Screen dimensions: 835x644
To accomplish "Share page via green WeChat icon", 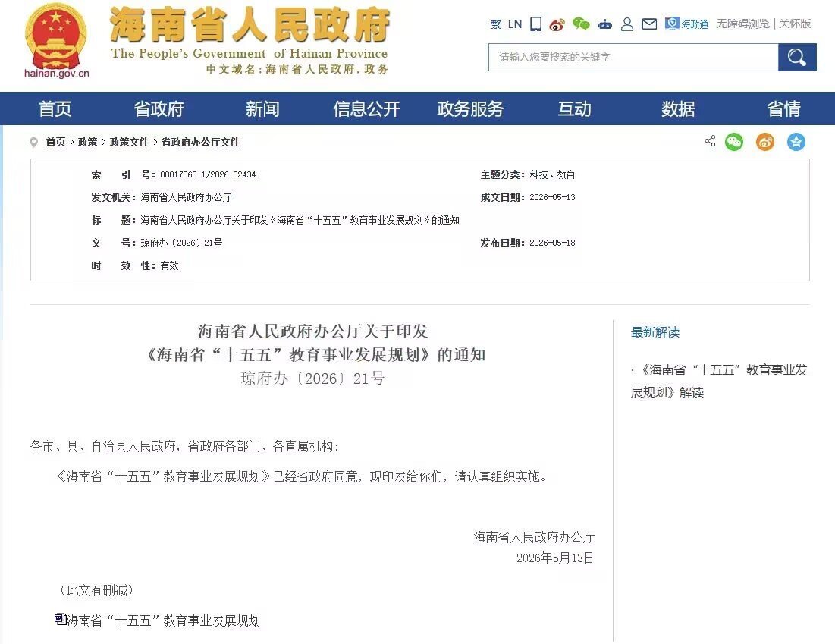I will [734, 142].
